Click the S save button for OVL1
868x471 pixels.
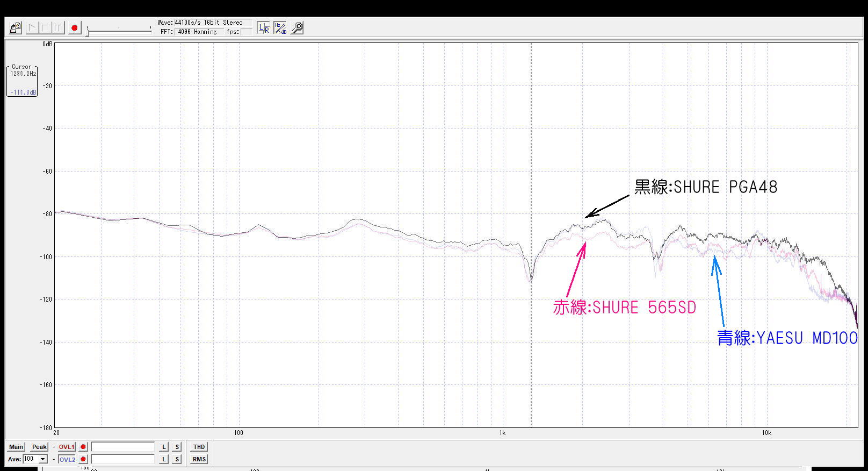click(x=177, y=447)
